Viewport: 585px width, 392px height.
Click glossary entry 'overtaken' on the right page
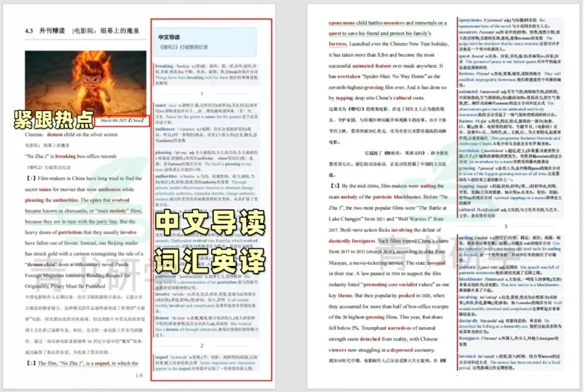(x=469, y=151)
